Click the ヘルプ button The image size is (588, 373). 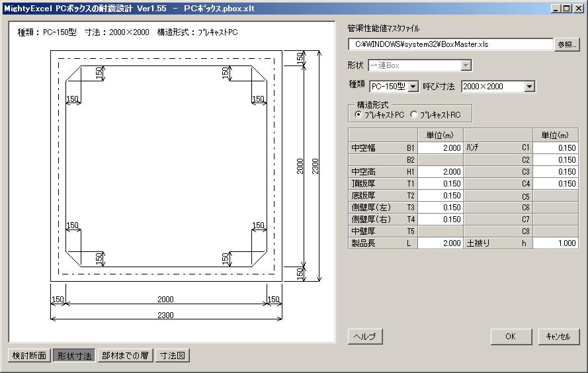coord(365,336)
